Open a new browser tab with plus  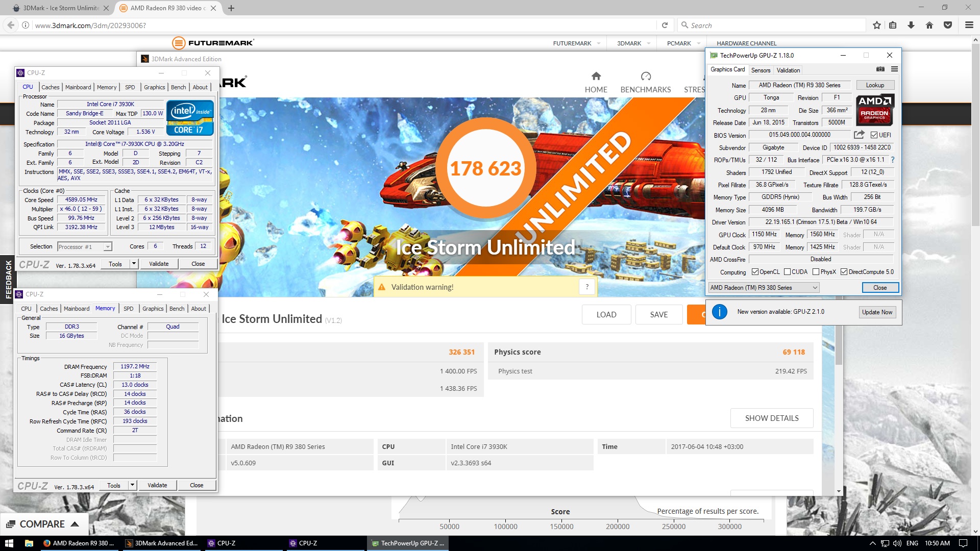(231, 8)
